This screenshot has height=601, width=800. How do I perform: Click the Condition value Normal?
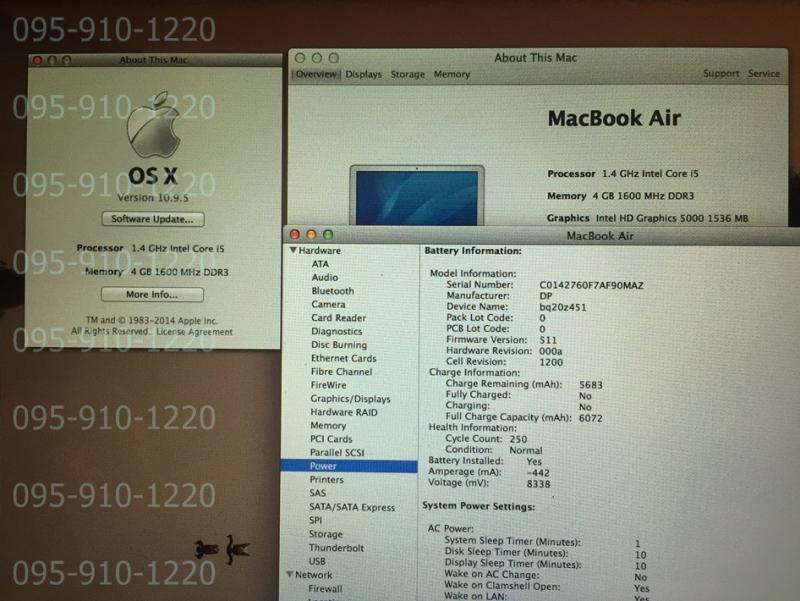pos(526,450)
